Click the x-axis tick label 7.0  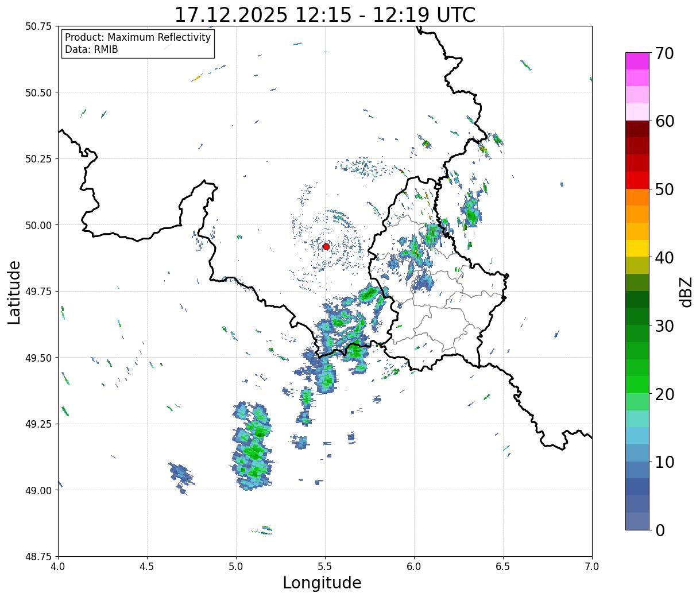click(x=592, y=567)
